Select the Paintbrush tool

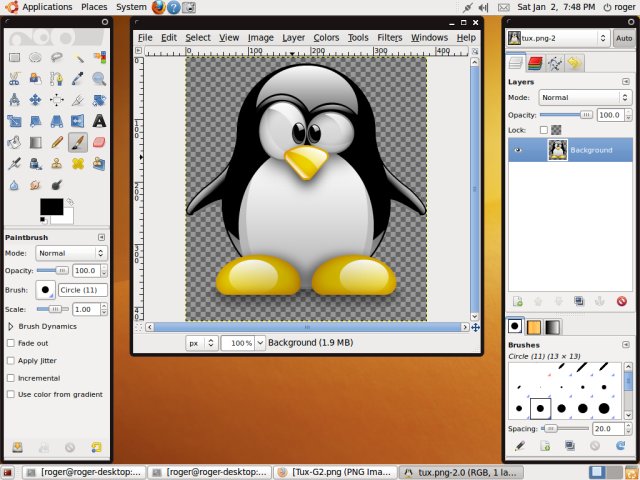tap(78, 142)
